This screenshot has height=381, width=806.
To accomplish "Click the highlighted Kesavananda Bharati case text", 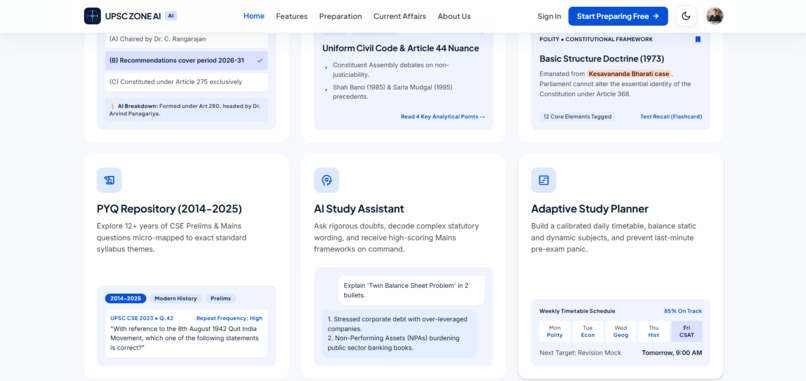I will point(629,74).
